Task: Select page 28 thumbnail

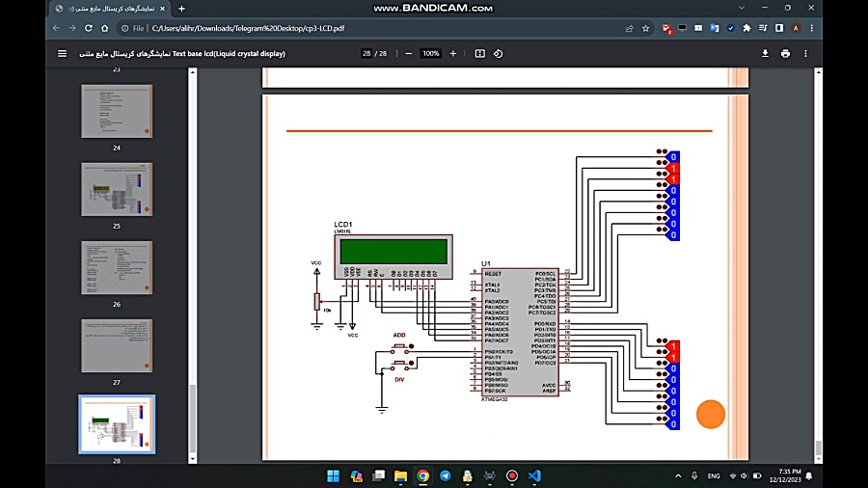Action: click(117, 424)
